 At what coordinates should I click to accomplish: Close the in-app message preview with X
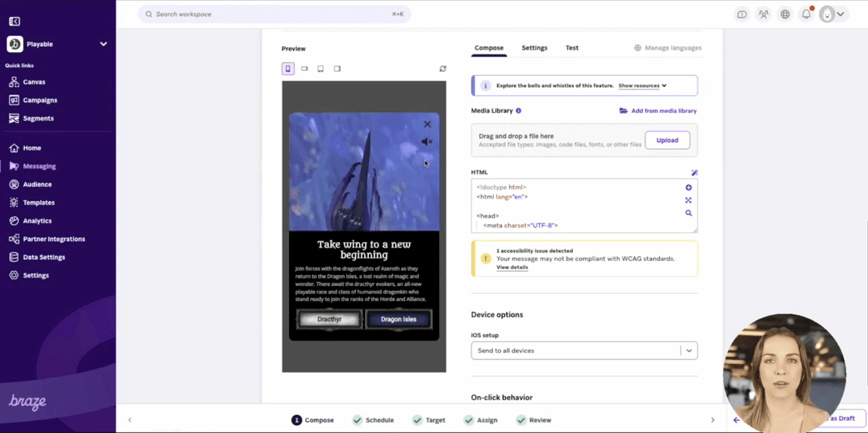[x=427, y=124]
